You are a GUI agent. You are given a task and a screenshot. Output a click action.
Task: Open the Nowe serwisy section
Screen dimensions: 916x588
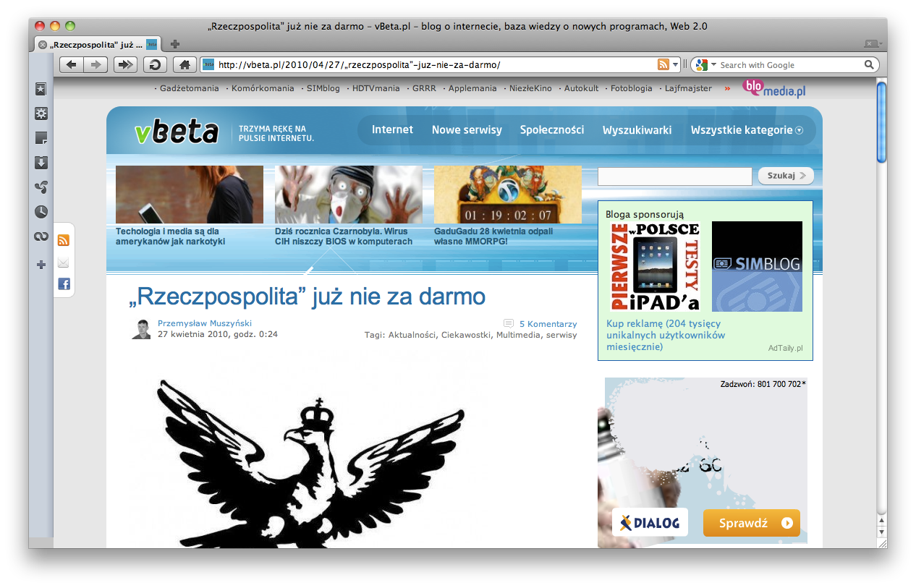[x=467, y=130]
